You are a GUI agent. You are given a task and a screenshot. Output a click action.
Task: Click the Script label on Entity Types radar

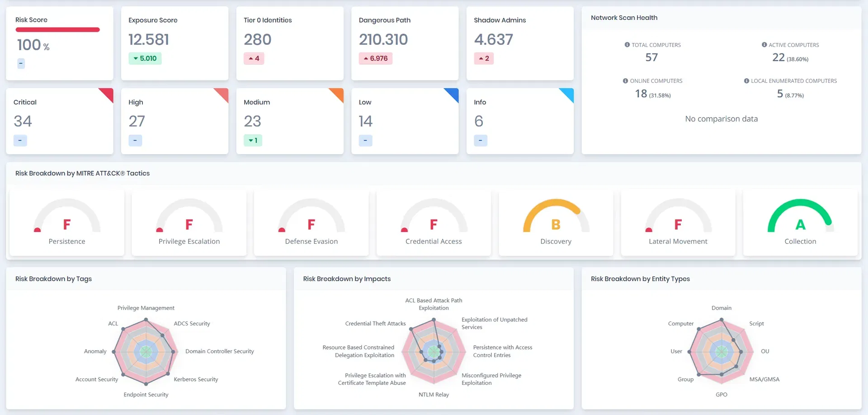pyautogui.click(x=756, y=324)
